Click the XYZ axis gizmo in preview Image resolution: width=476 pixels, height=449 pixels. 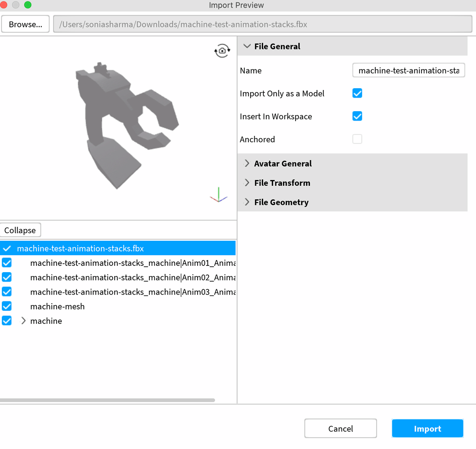coord(219,195)
